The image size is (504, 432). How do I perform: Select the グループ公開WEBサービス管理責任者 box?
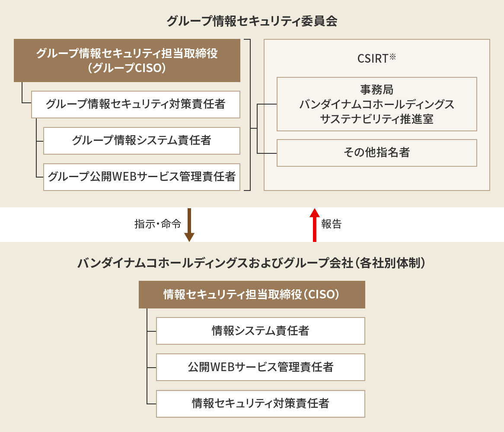coord(142,177)
